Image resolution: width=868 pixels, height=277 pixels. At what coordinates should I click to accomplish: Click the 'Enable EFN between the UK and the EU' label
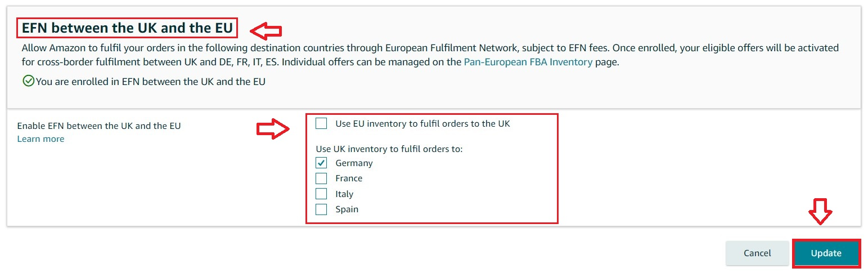(x=99, y=126)
